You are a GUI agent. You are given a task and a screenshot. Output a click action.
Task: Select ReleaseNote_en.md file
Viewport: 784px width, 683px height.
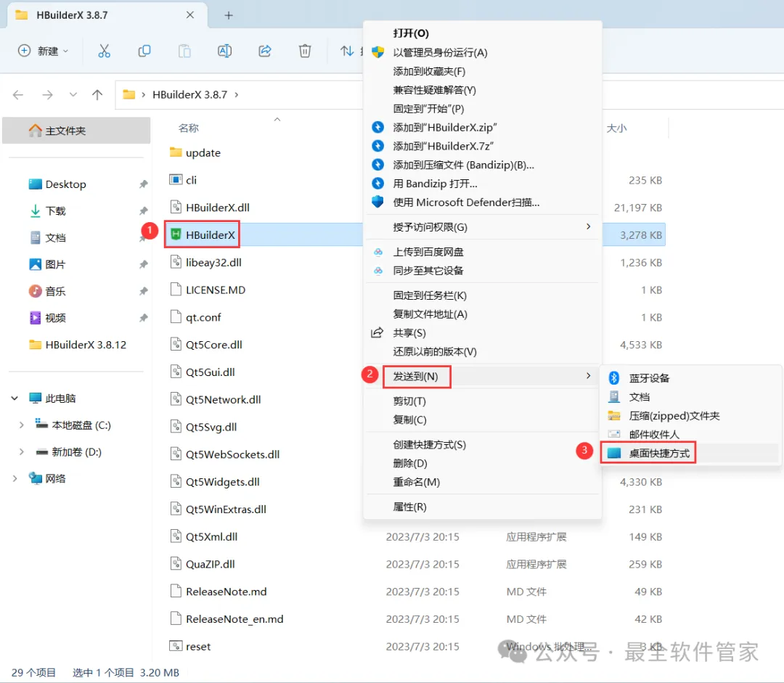[234, 619]
